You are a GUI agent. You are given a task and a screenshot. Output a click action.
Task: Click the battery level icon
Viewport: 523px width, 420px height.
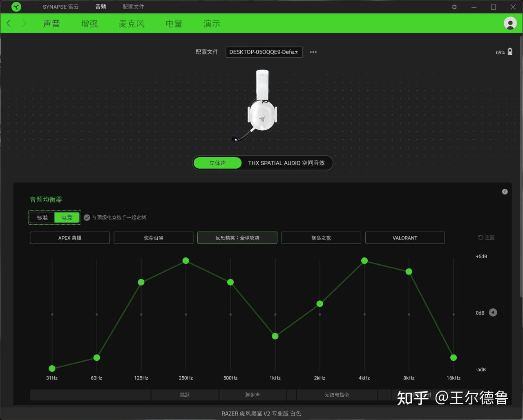click(x=510, y=52)
